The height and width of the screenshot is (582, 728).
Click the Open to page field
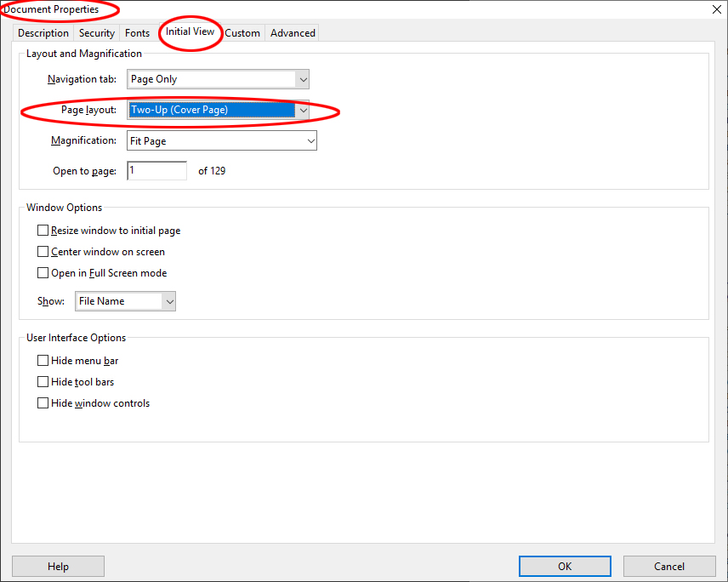157,171
